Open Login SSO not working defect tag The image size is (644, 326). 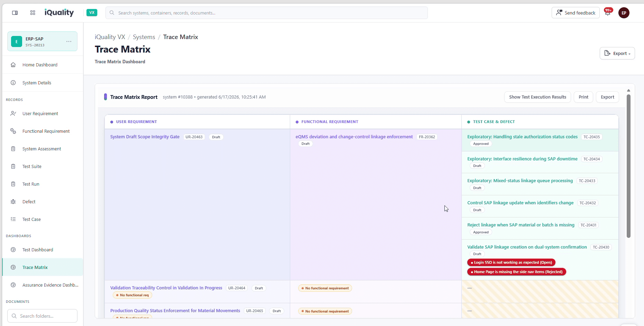(511, 262)
